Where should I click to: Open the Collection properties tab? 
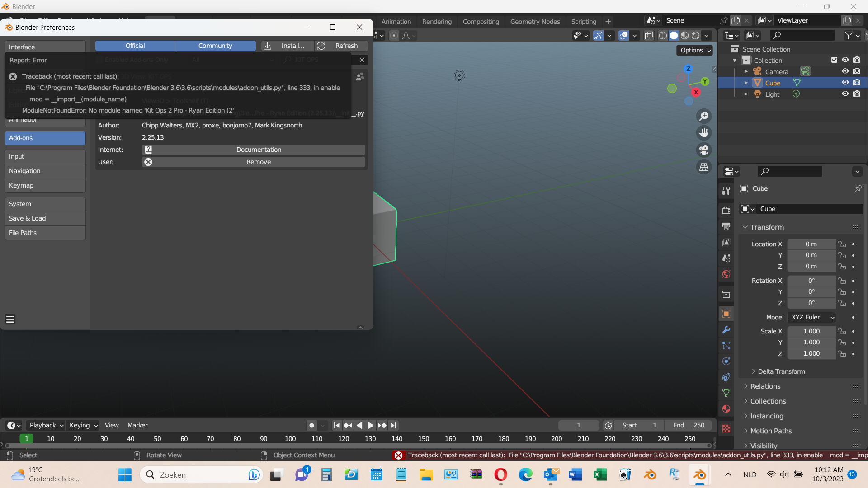(x=726, y=294)
